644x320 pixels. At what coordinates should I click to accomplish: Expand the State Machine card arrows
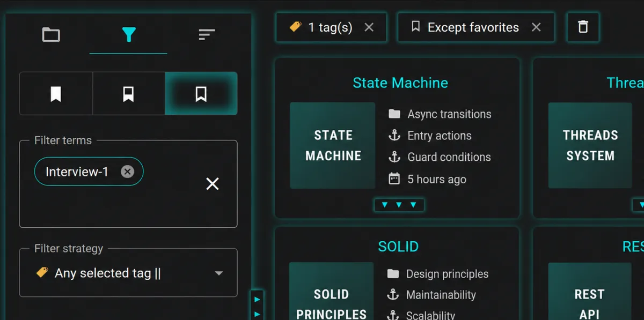click(x=399, y=205)
